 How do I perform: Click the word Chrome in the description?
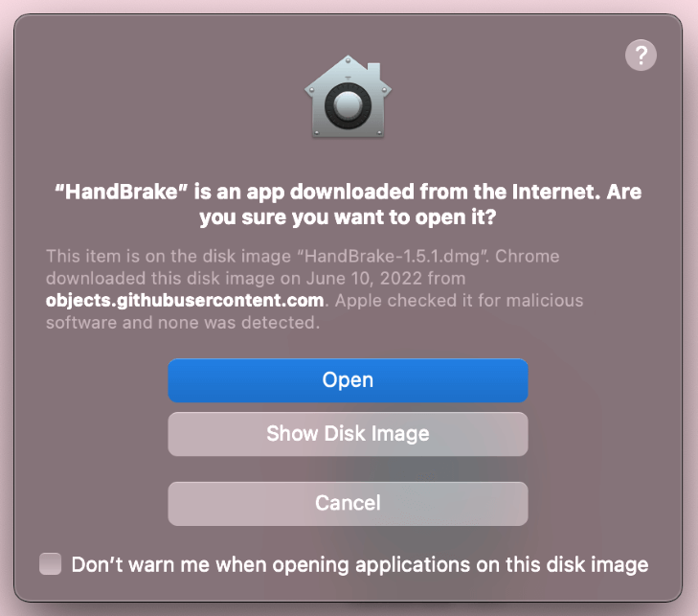(527, 256)
